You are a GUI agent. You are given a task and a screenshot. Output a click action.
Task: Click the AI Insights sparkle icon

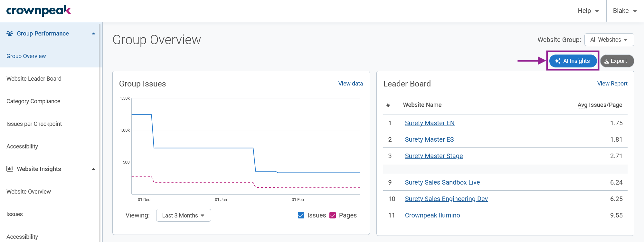coord(558,61)
